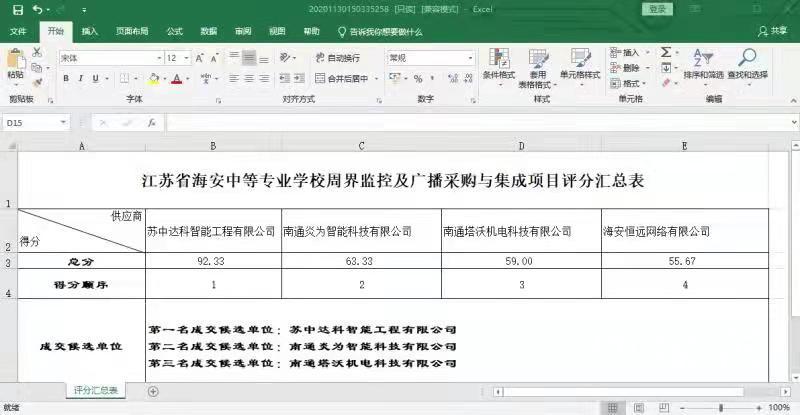The width and height of the screenshot is (800, 415).
Task: Toggle Underline formatting button
Action: pyautogui.click(x=96, y=79)
